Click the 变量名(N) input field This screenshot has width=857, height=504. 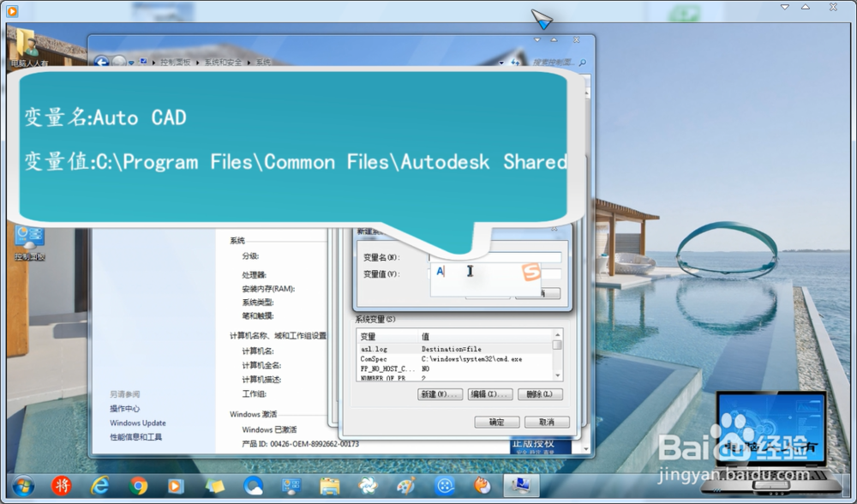click(x=494, y=257)
